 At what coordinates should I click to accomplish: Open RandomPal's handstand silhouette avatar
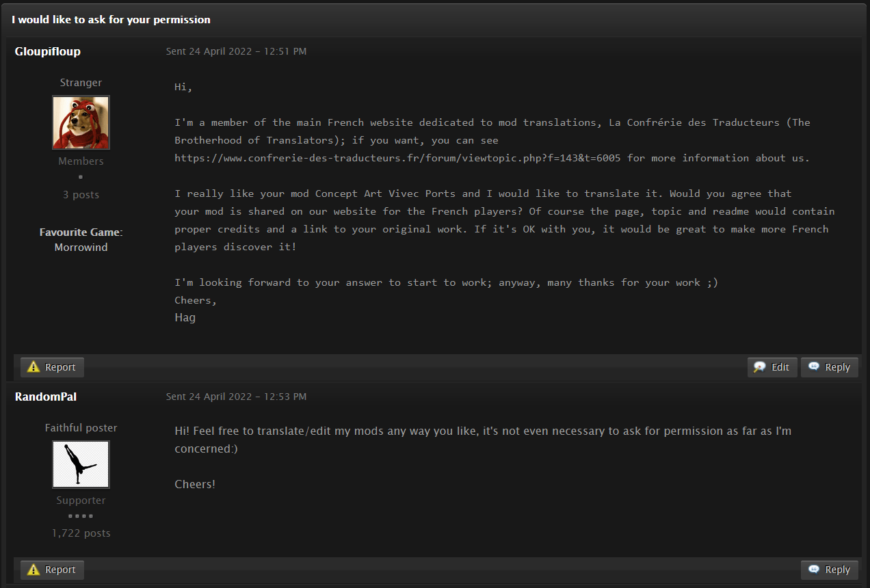(81, 464)
